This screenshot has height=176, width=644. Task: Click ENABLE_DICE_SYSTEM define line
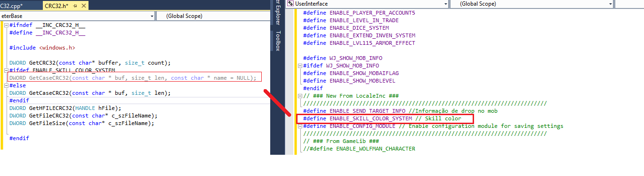(346, 28)
